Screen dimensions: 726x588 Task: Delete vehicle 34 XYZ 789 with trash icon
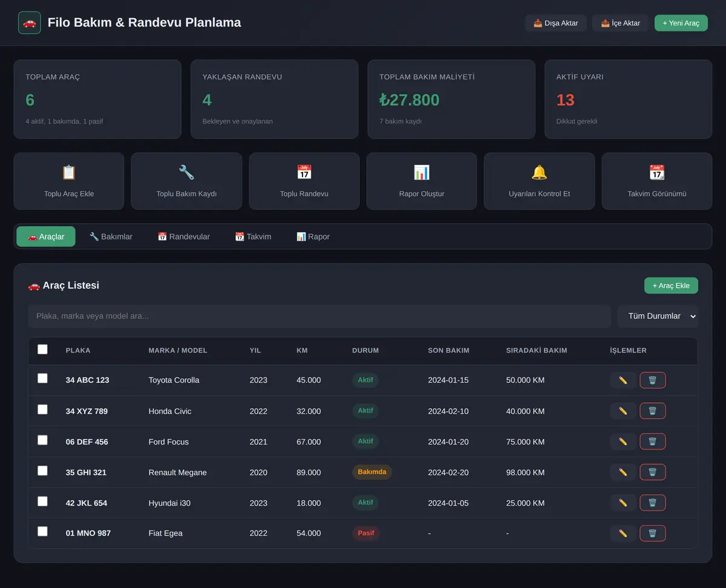pos(653,411)
